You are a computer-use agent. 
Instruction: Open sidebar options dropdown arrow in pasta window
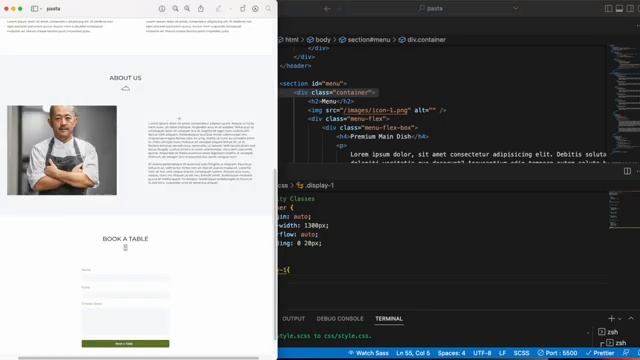click(x=41, y=9)
